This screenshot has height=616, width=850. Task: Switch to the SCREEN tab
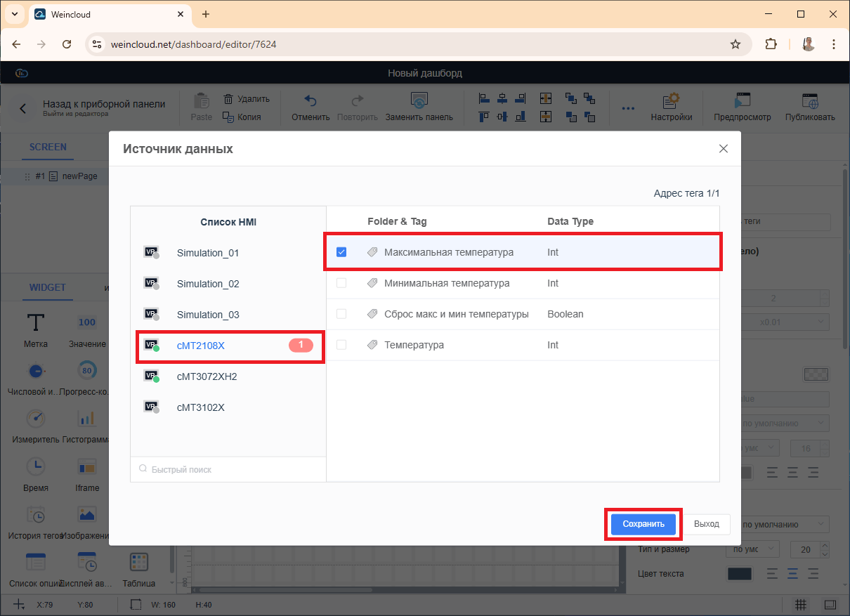pos(48,147)
